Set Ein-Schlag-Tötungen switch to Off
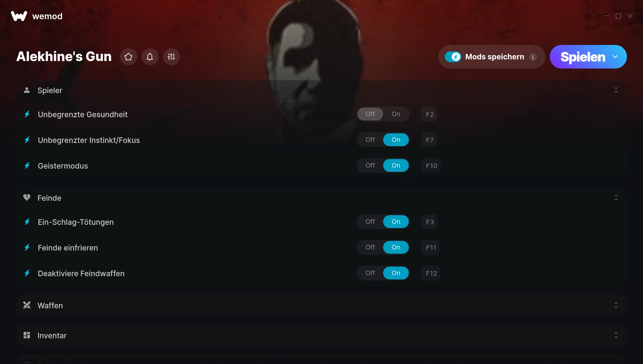The height and width of the screenshot is (364, 643). [370, 222]
